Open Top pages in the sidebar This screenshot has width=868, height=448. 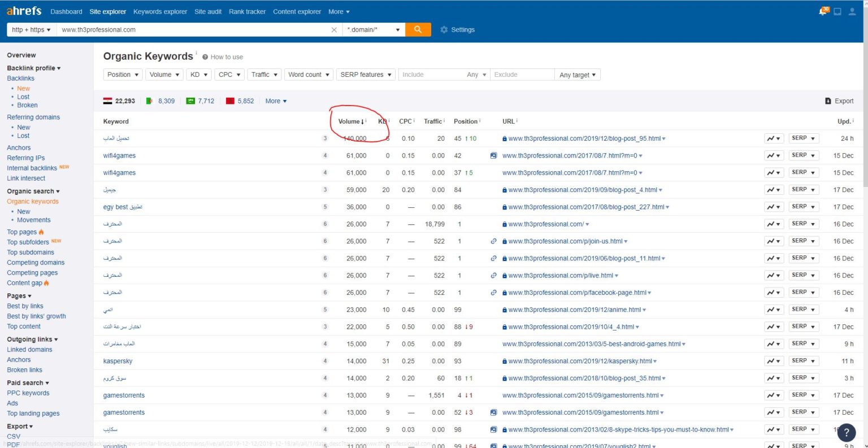pyautogui.click(x=22, y=232)
